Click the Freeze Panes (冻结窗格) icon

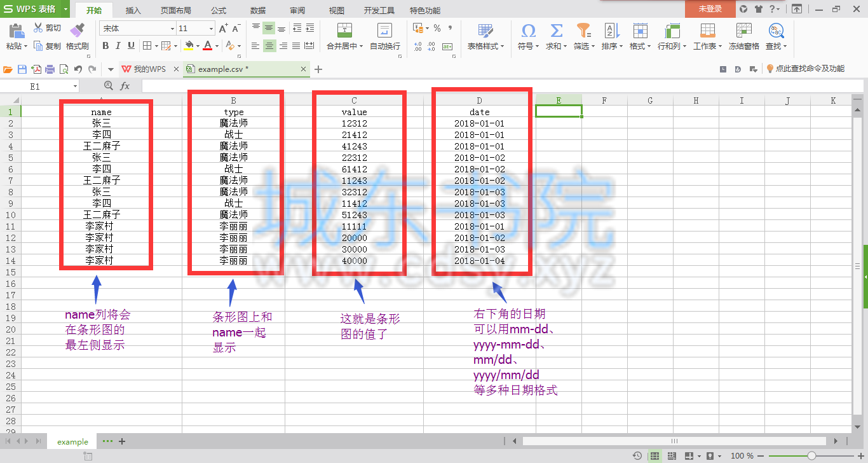coord(743,31)
